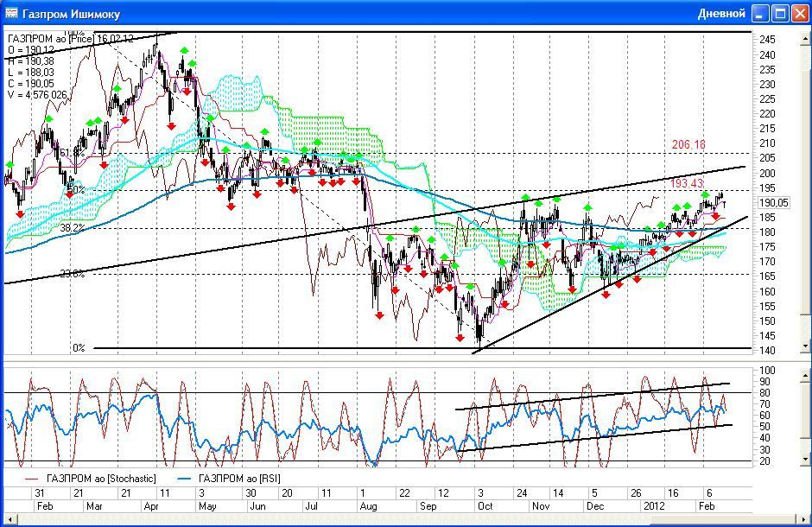Click the 0% Fibonacci level label
The height and width of the screenshot is (527, 812).
(x=79, y=348)
